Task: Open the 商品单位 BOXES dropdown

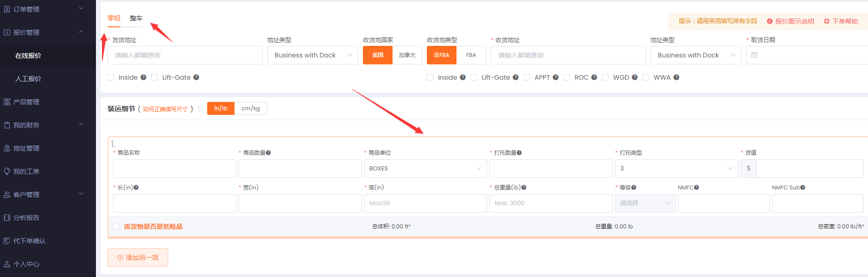Action: tap(425, 169)
